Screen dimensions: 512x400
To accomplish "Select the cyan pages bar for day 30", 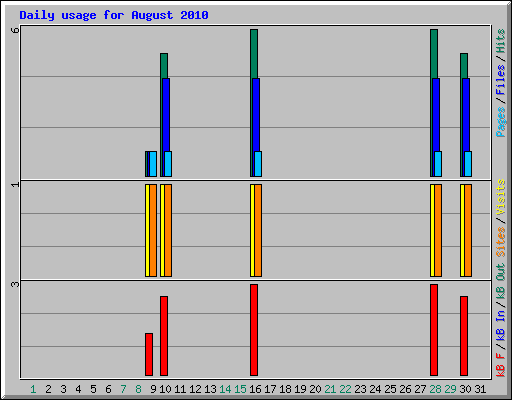I will point(468,164).
